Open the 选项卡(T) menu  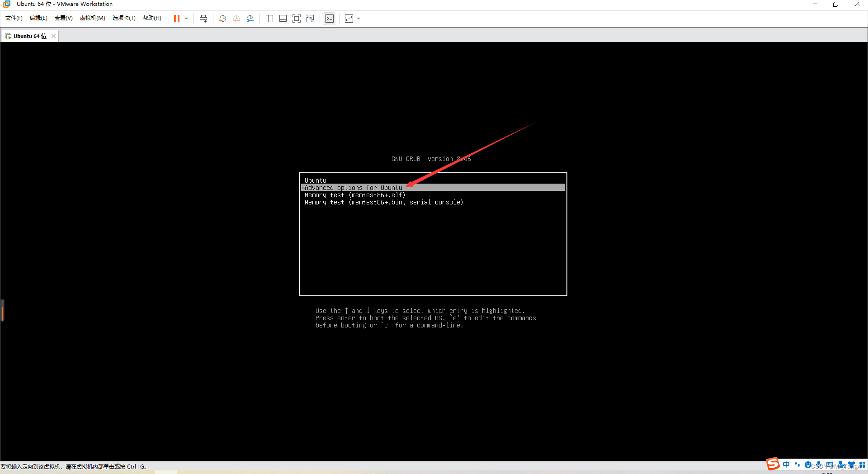pyautogui.click(x=124, y=18)
